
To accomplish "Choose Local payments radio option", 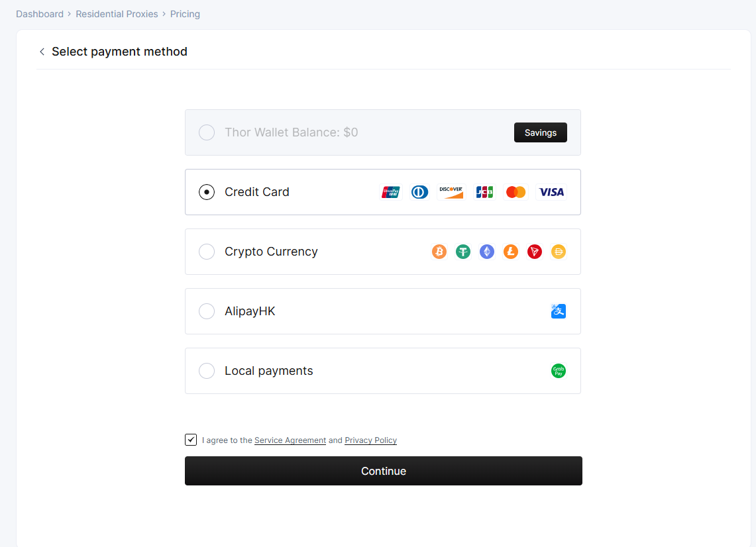I will pos(207,371).
